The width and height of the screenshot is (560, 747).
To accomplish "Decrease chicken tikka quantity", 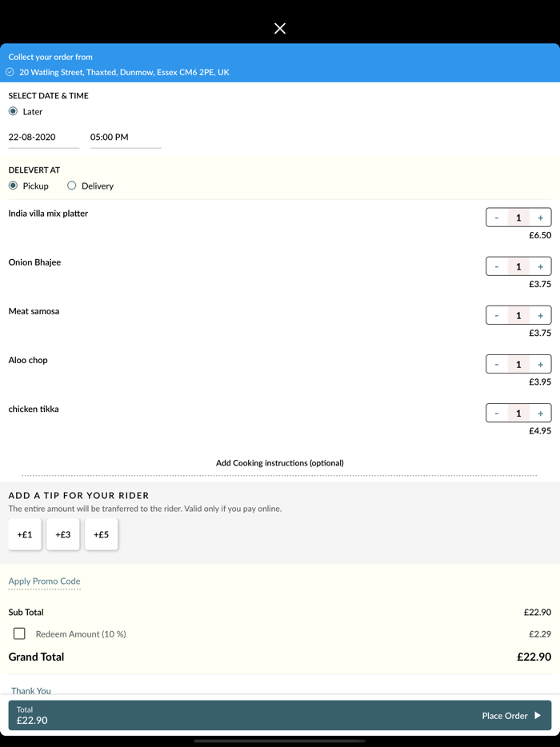I will [497, 413].
